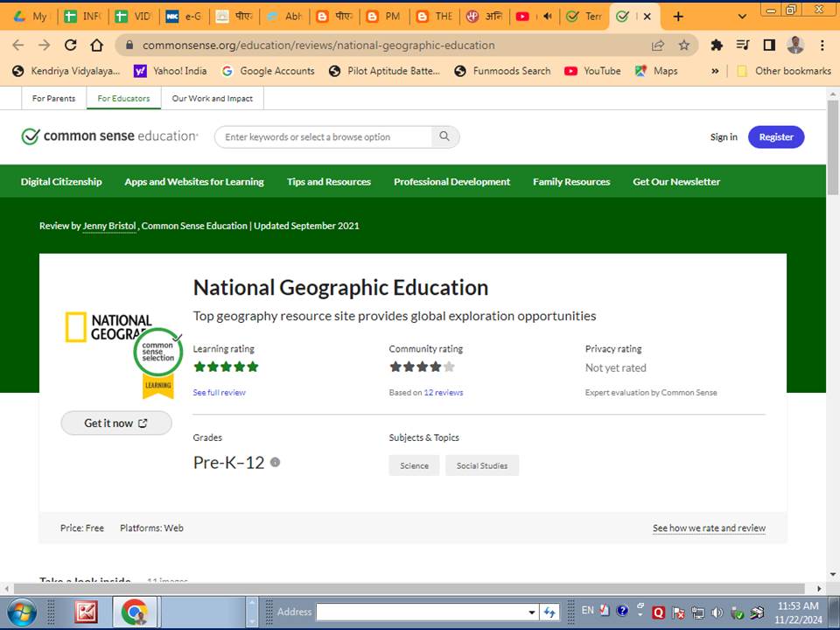Open the Digital Citizenship menu
The height and width of the screenshot is (630, 840).
click(x=61, y=182)
